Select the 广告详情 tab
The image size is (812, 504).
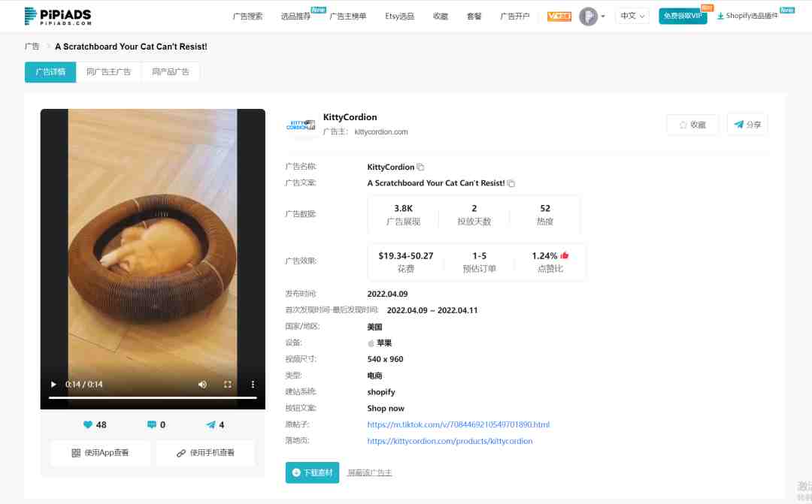(x=50, y=72)
